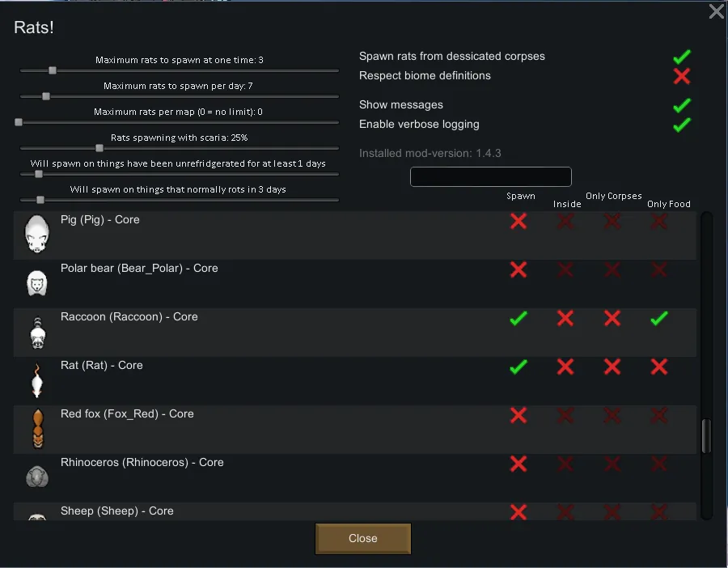Enable Spawn for Red fox
Image resolution: width=728 pixels, height=568 pixels.
pos(518,415)
